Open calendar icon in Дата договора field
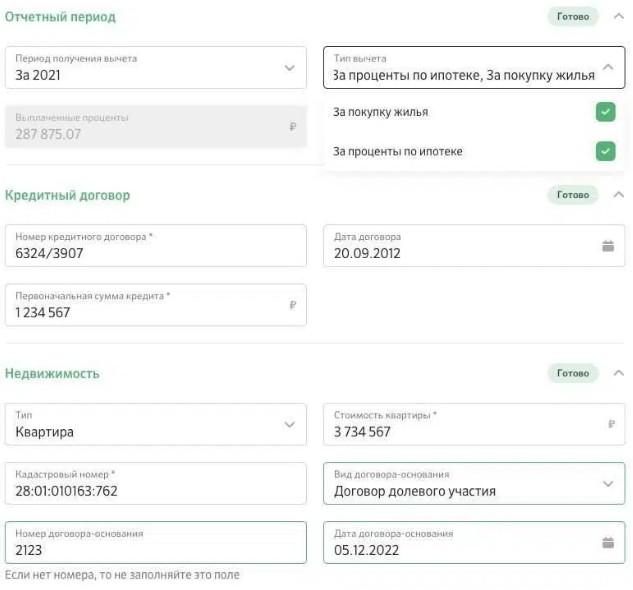This screenshot has width=633, height=590. coord(607,246)
